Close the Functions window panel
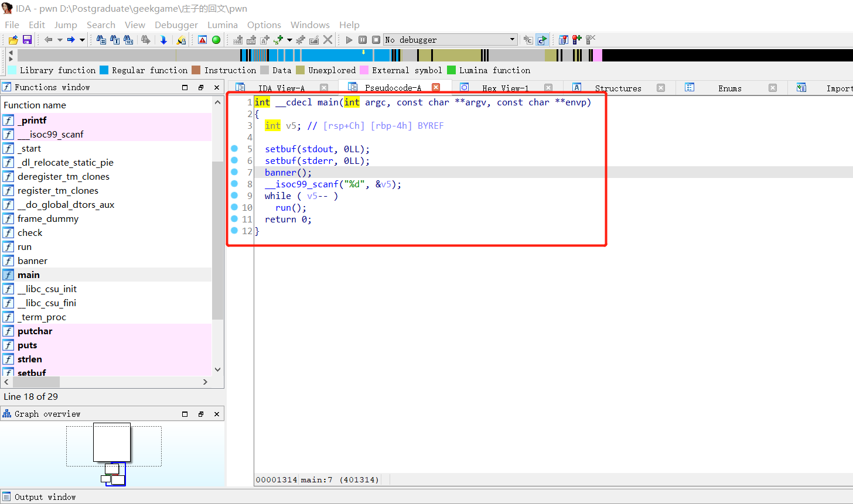 click(x=216, y=87)
